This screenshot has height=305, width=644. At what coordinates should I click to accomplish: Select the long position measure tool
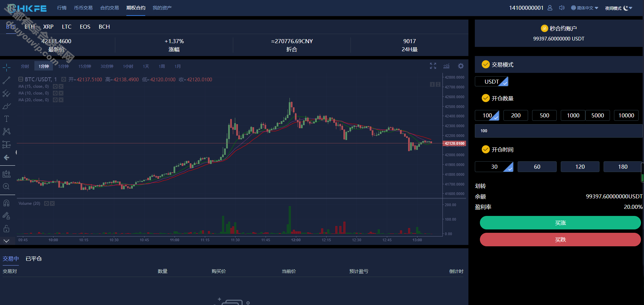[x=6, y=144]
